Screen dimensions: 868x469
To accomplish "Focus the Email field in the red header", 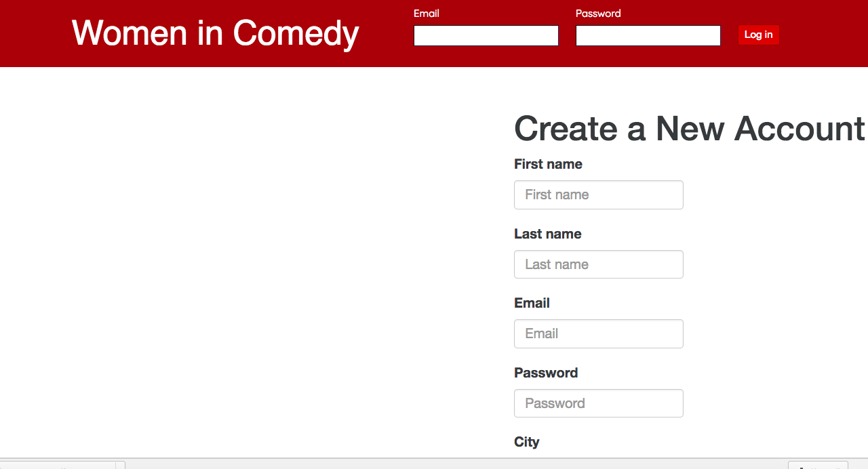I will click(x=486, y=36).
